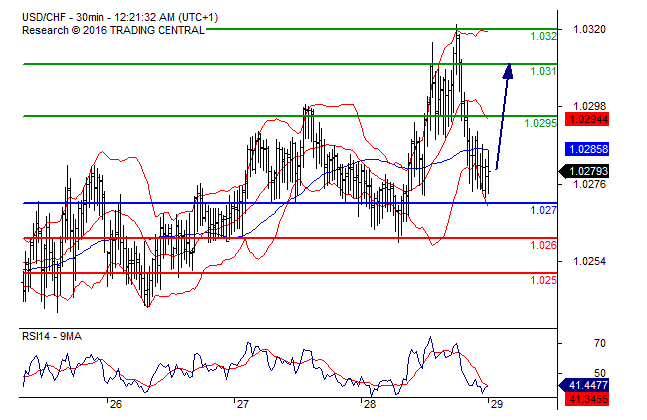This screenshot has width=647, height=420.
Task: Click the RSI 70 level label
Action: point(600,343)
